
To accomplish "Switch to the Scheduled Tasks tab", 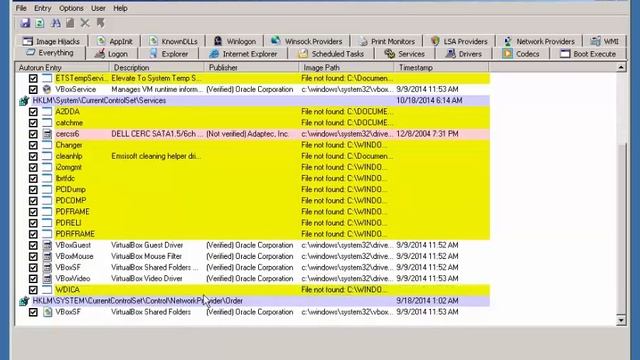I will (x=331, y=54).
